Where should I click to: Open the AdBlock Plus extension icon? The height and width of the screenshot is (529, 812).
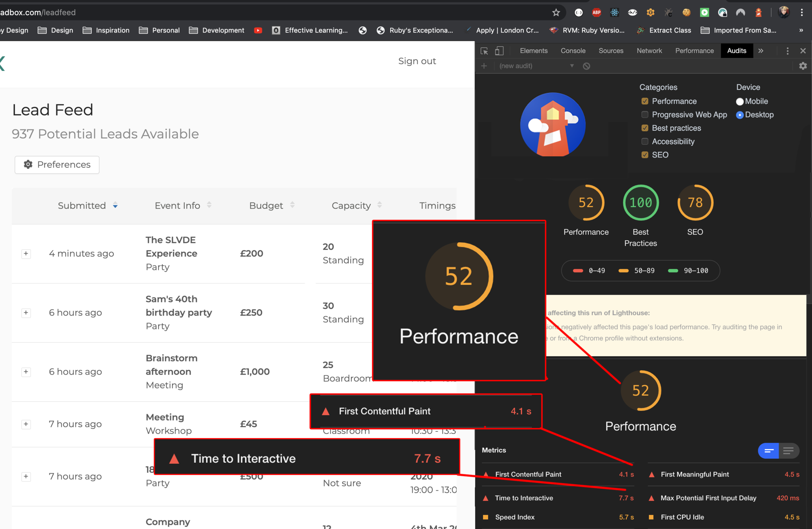click(596, 13)
